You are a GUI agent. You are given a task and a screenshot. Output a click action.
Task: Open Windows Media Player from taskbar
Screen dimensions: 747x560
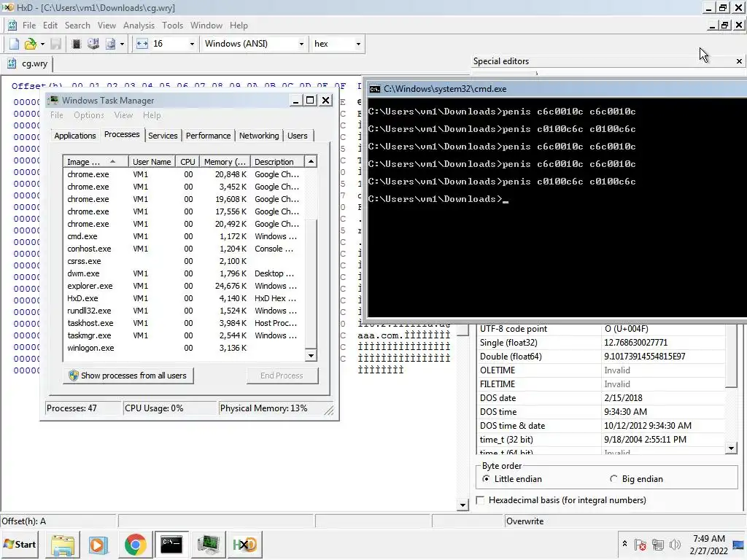[98, 545]
